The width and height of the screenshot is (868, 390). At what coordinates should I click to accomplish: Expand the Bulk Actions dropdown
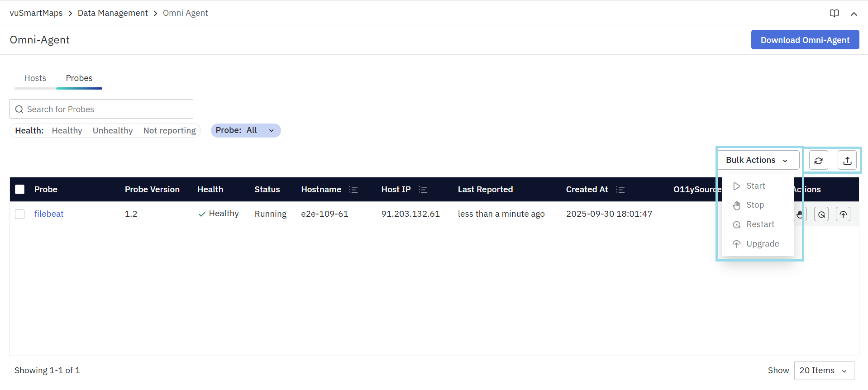point(758,160)
